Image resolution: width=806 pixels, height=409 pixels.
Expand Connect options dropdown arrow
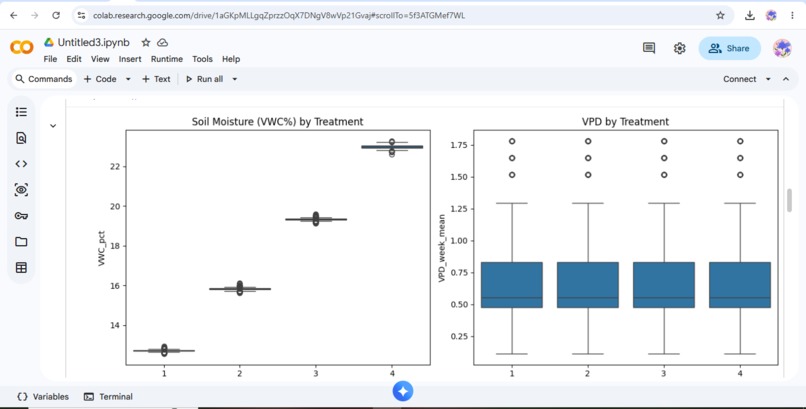pyautogui.click(x=768, y=79)
